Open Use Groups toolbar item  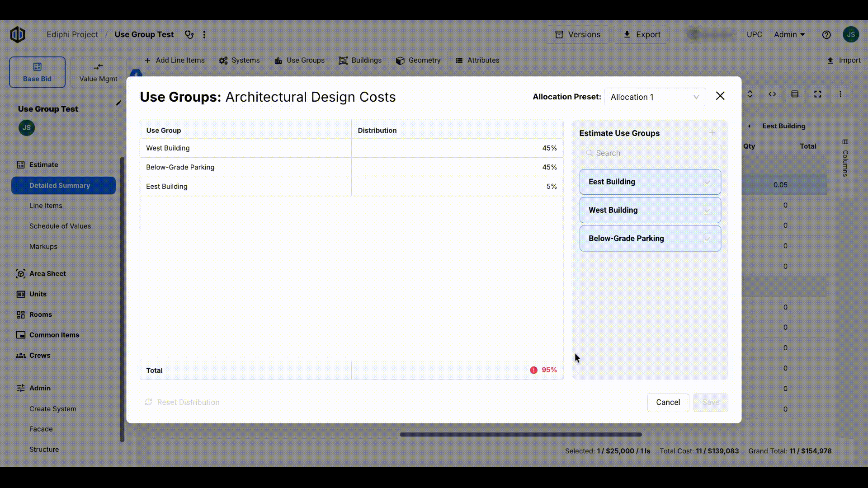(299, 60)
